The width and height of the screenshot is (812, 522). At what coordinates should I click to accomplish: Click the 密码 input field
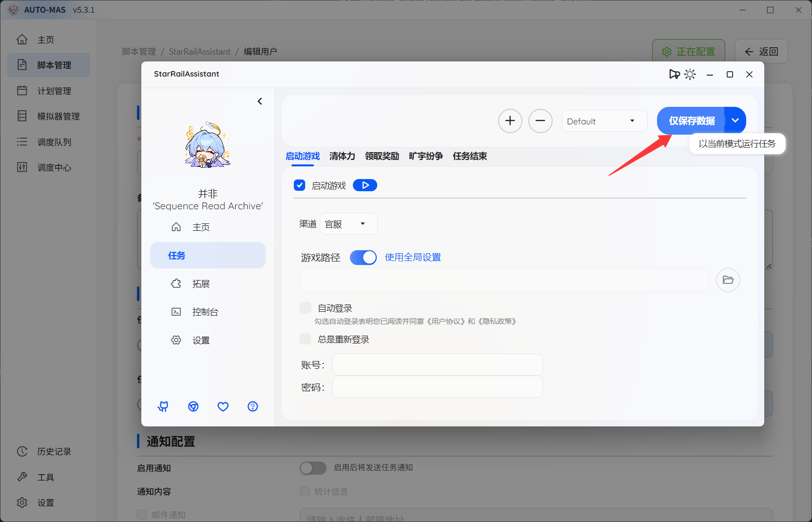[438, 387]
